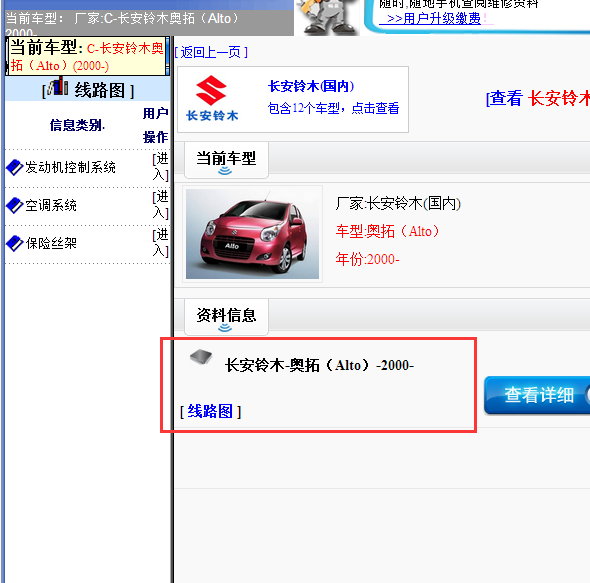
Task: Click the red Alto car thumbnail
Action: pyautogui.click(x=252, y=234)
